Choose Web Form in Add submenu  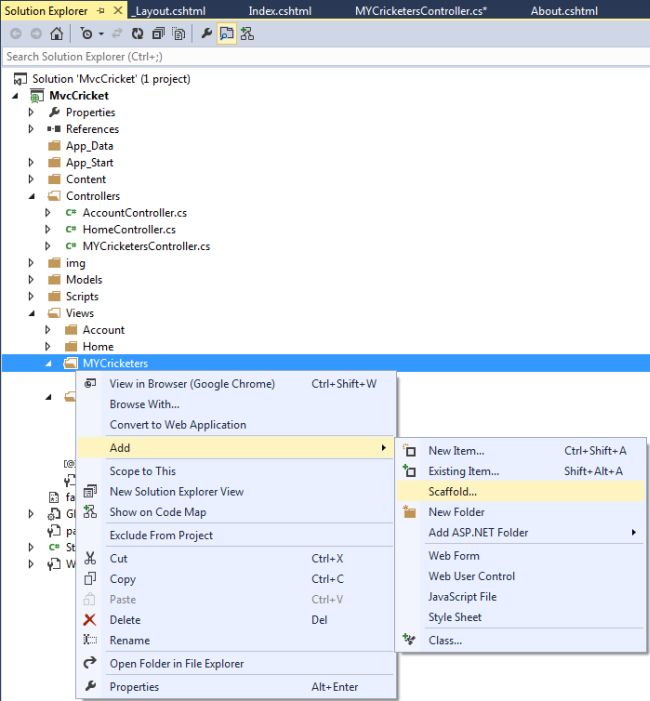click(521, 556)
